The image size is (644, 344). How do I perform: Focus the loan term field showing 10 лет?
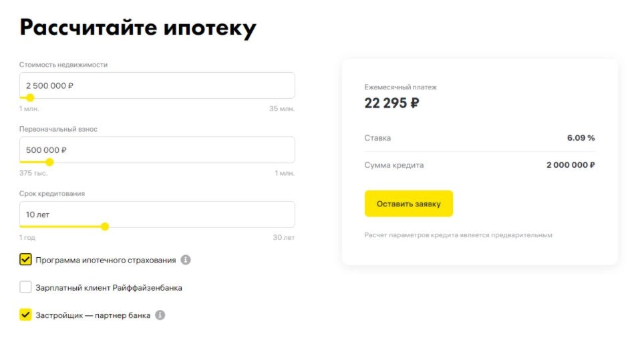[x=157, y=214]
